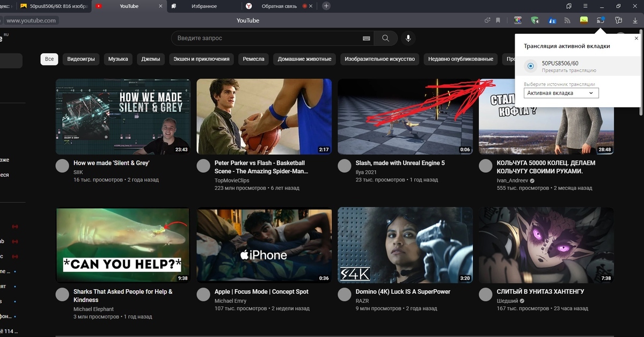Click the YouTube search magnifier button
The width and height of the screenshot is (644, 337).
point(385,39)
